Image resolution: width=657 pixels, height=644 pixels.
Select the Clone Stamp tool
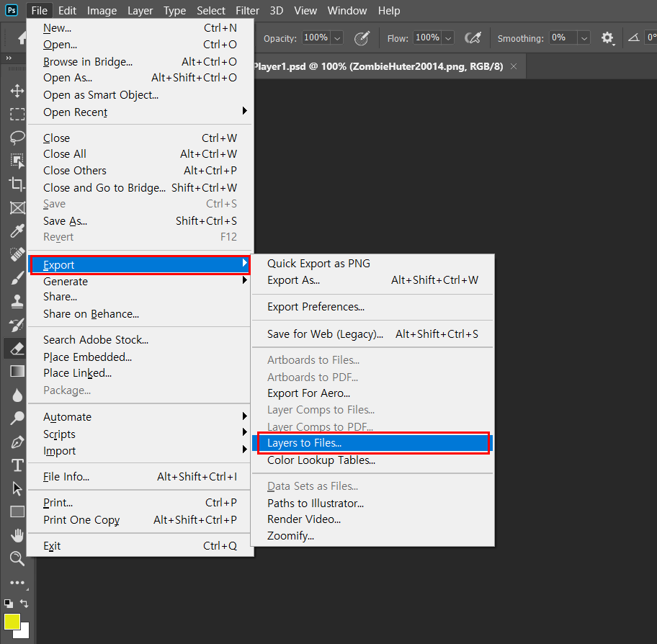tap(17, 301)
